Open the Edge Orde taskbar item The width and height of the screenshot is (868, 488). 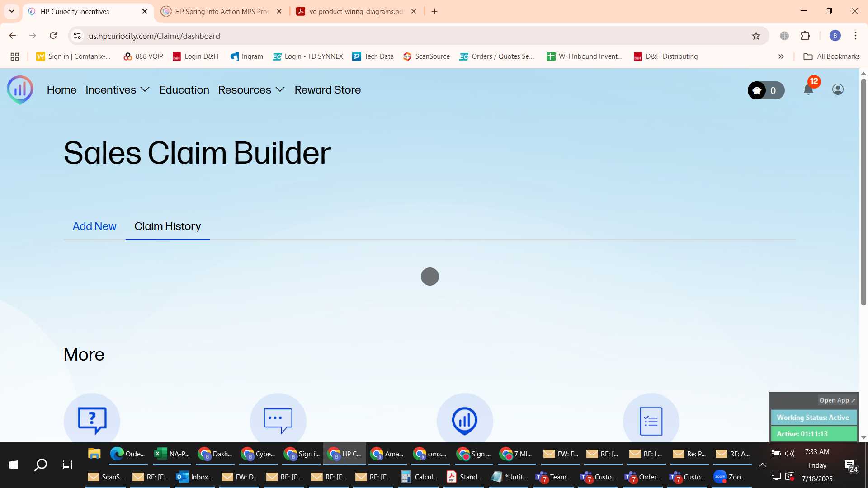click(128, 454)
